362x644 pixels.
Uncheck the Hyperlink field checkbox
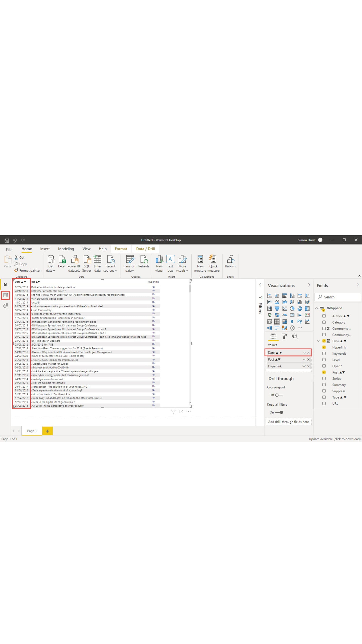click(324, 347)
